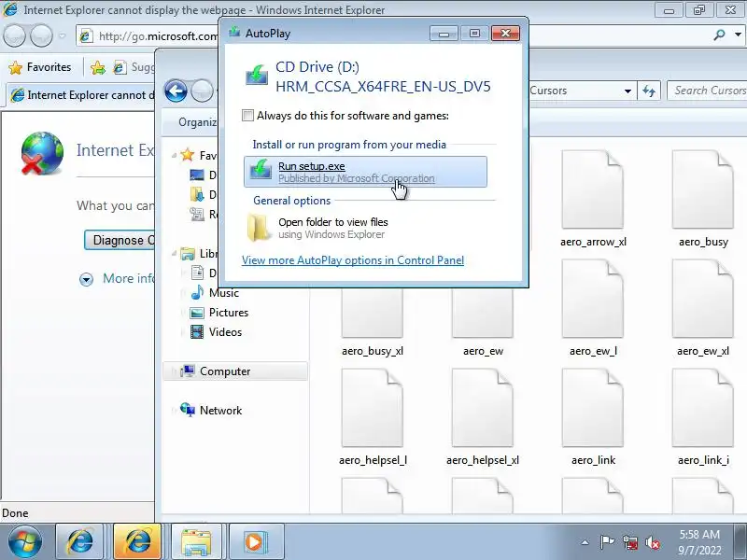Focus the Search Cursors field

click(707, 91)
